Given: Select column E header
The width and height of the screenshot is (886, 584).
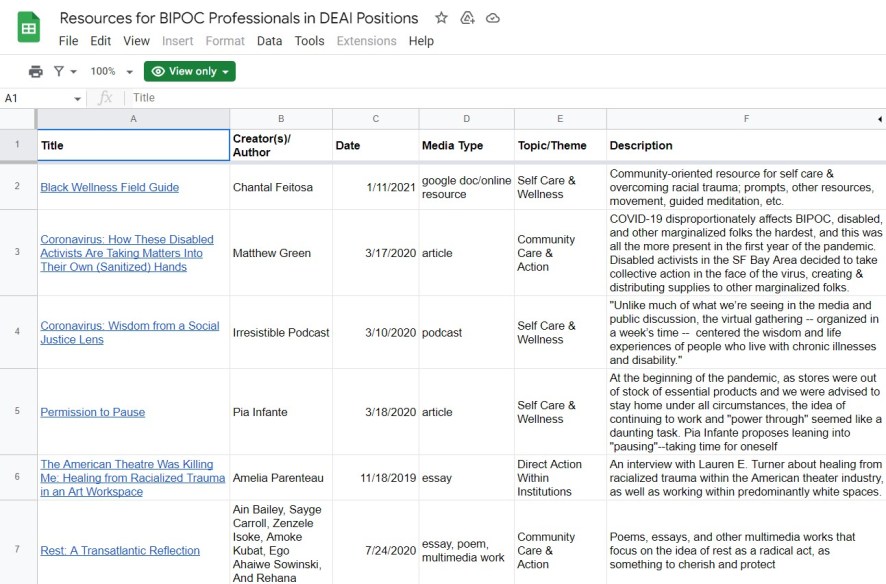Looking at the screenshot, I should pyautogui.click(x=560, y=119).
